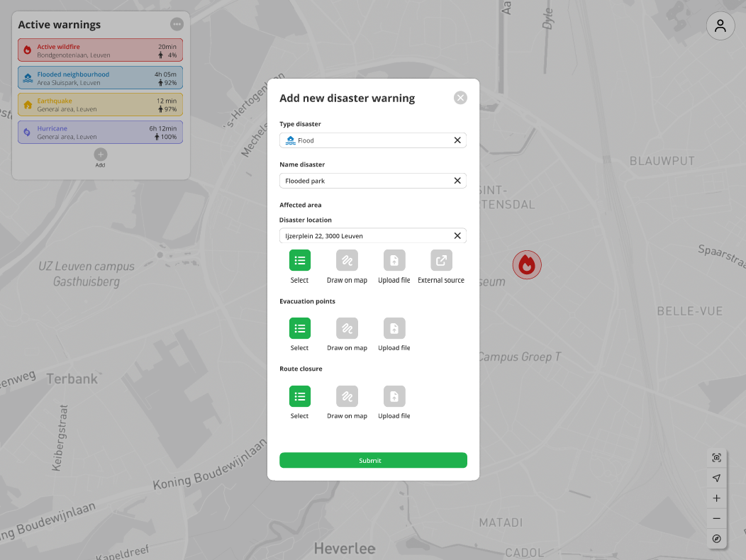Viewport: 746px width, 560px height.
Task: Click the Disaster location input field
Action: coord(373,235)
